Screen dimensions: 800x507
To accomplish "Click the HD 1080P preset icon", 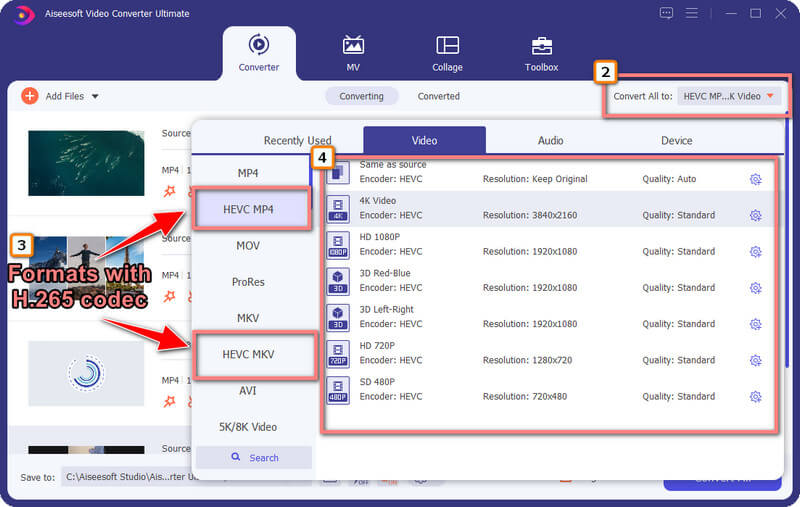I will (338, 245).
